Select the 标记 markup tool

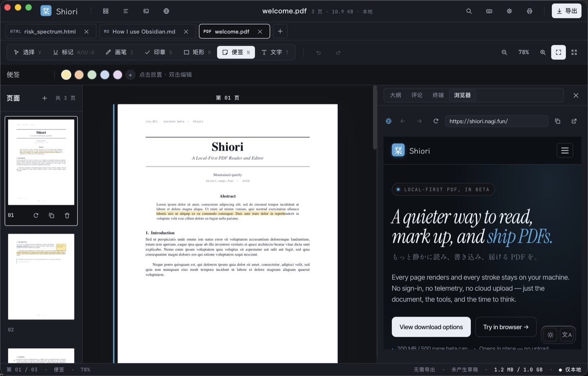click(73, 52)
